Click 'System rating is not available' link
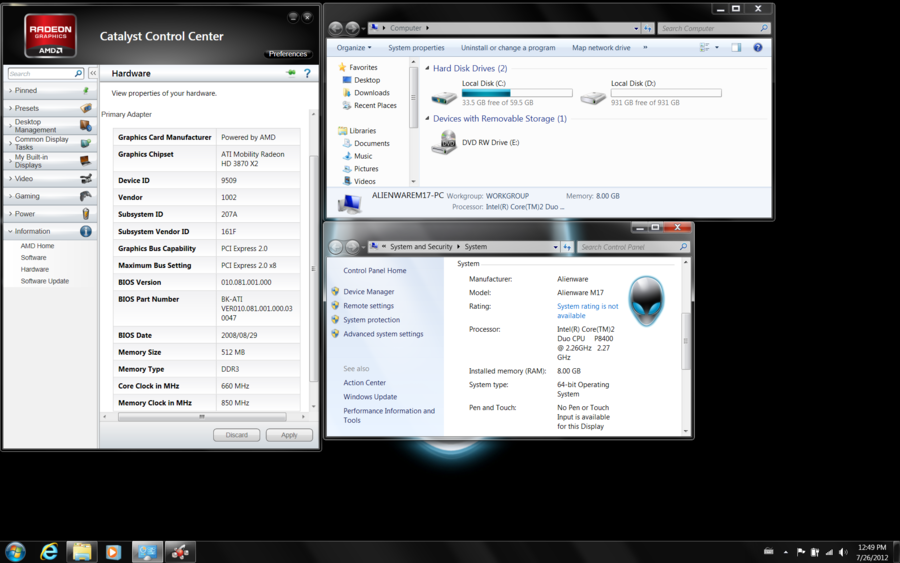 (588, 311)
